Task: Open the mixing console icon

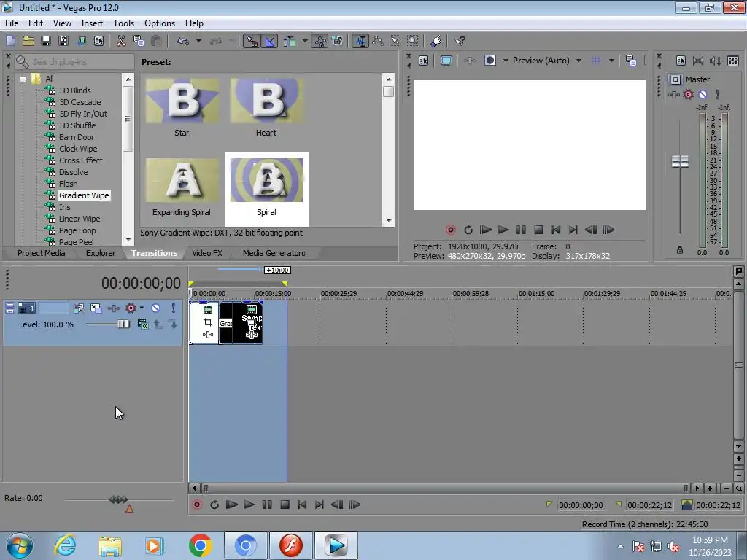Action: [733, 61]
